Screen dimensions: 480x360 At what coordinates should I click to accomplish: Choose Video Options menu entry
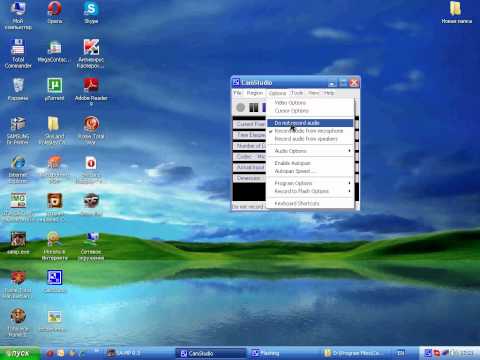point(310,103)
